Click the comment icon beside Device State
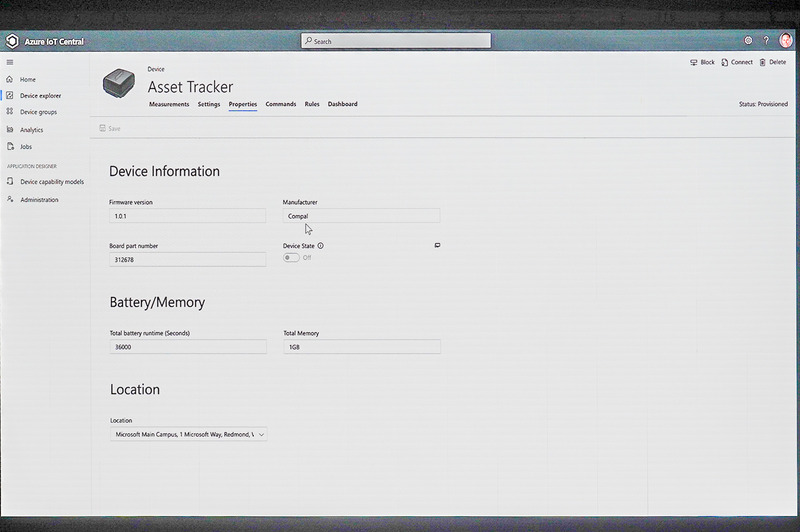Viewport: 800px width, 532px height. 437,245
